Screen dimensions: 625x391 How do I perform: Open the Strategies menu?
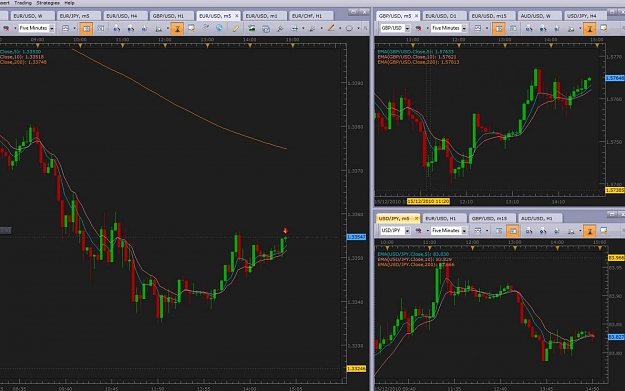click(x=48, y=3)
